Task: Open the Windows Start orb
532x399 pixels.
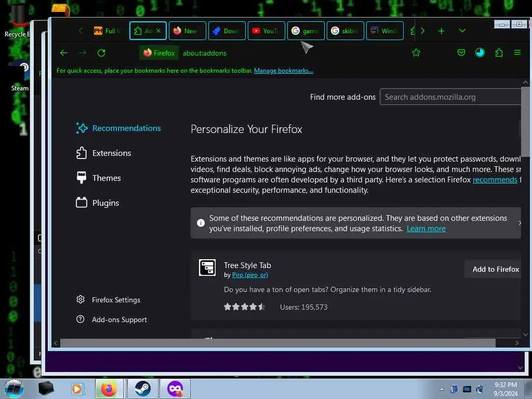Action: 14,389
